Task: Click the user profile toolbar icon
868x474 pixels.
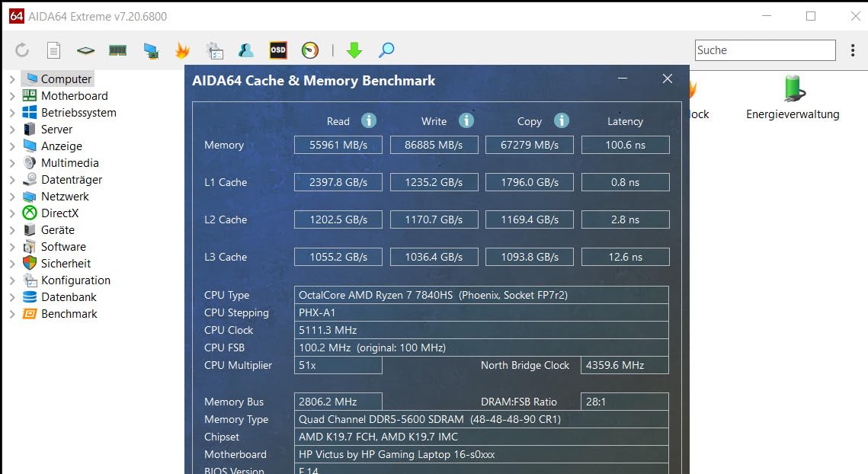Action: click(246, 50)
